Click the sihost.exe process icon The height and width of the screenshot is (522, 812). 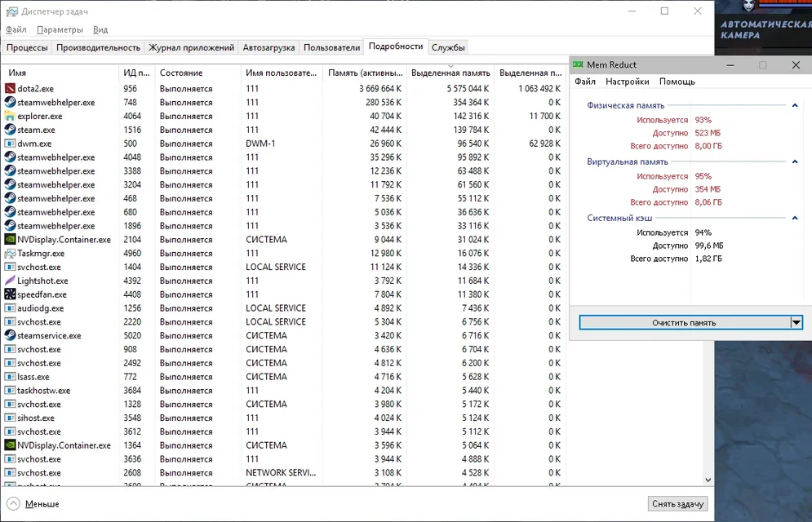click(x=10, y=418)
